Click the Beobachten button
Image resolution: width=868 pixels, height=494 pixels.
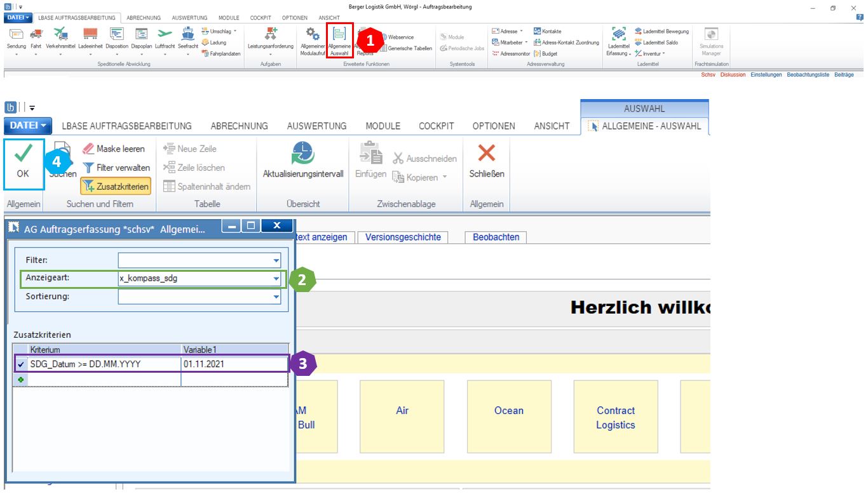tap(496, 237)
